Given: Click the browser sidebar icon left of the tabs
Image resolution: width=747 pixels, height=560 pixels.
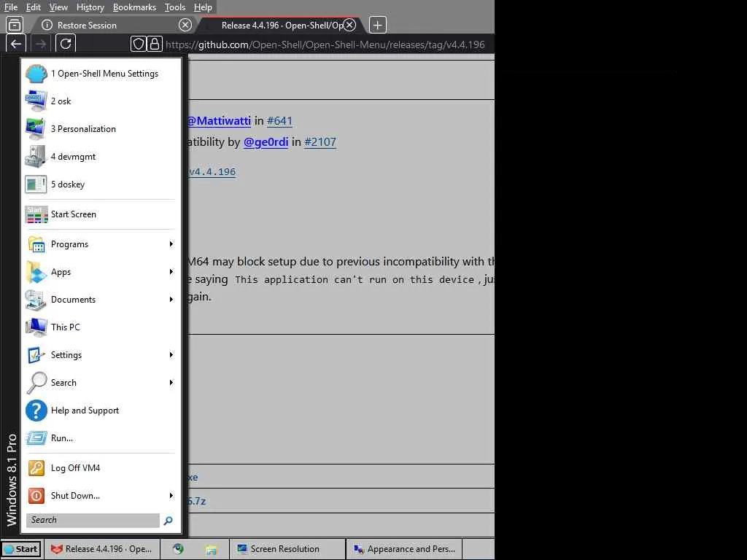Looking at the screenshot, I should point(15,25).
